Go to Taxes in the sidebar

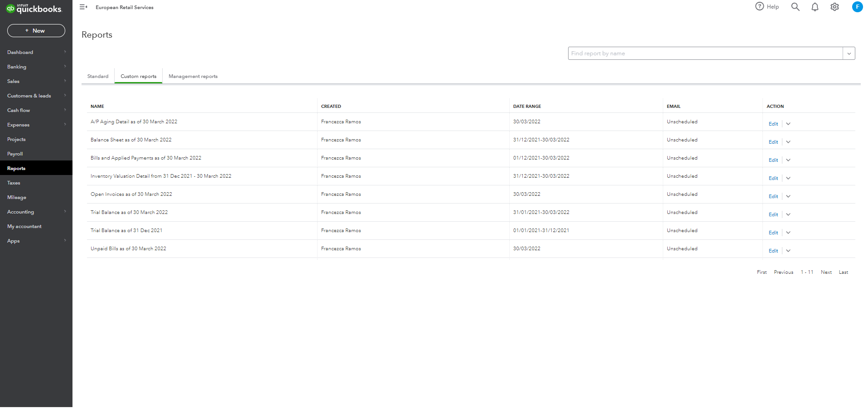(36, 183)
